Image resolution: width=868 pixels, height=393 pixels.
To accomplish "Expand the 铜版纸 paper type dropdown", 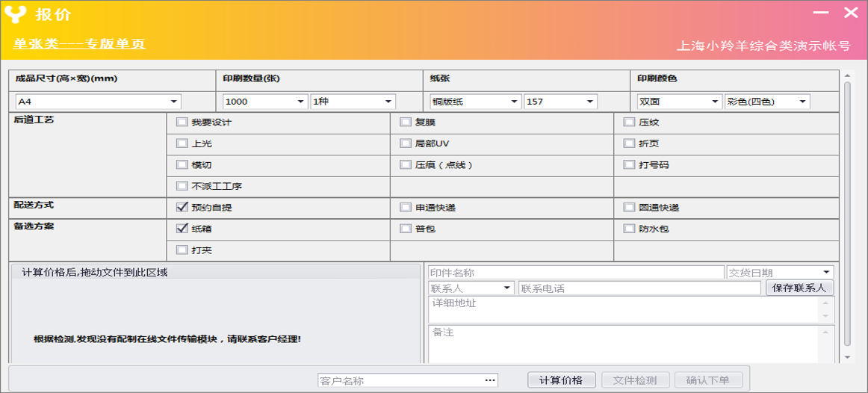I will pos(515,102).
